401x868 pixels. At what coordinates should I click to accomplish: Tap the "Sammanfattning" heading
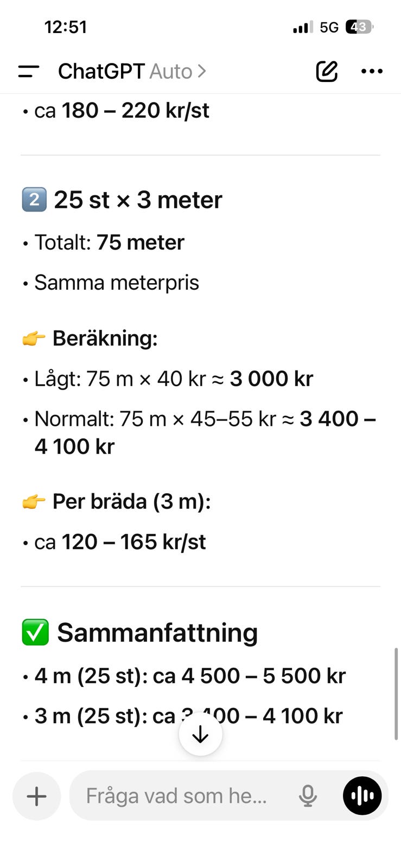[x=157, y=633]
